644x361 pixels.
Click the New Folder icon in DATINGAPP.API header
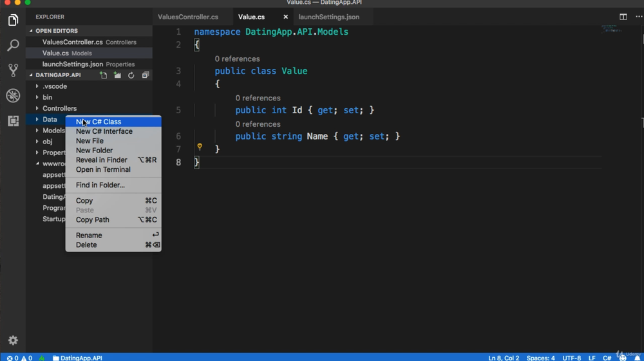click(x=117, y=75)
